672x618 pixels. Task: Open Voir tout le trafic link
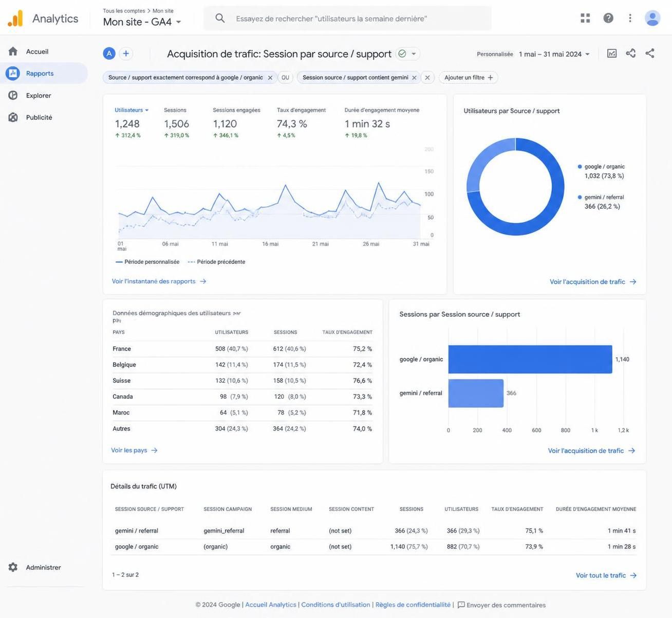tap(606, 575)
